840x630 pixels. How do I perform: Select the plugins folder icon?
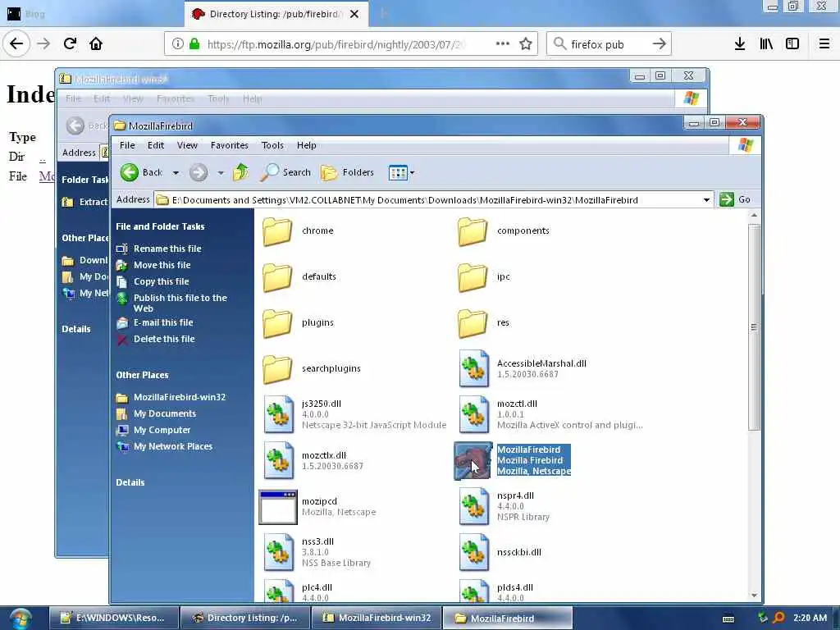point(277,323)
